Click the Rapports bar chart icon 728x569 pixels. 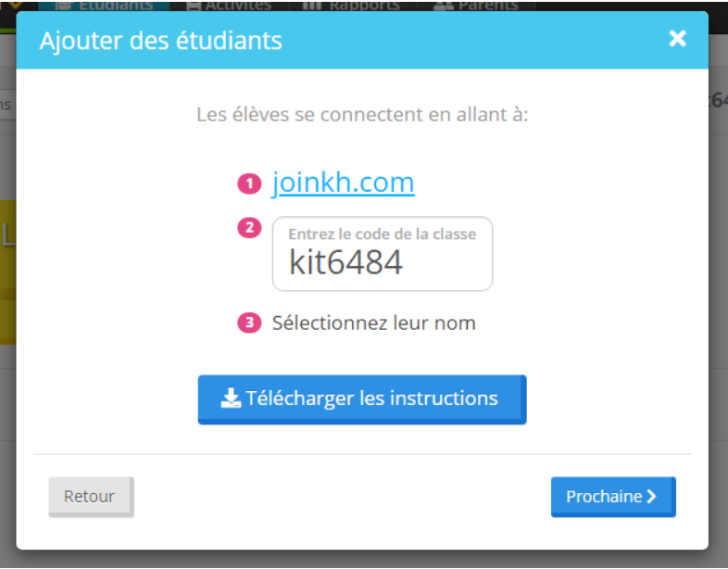click(x=312, y=6)
